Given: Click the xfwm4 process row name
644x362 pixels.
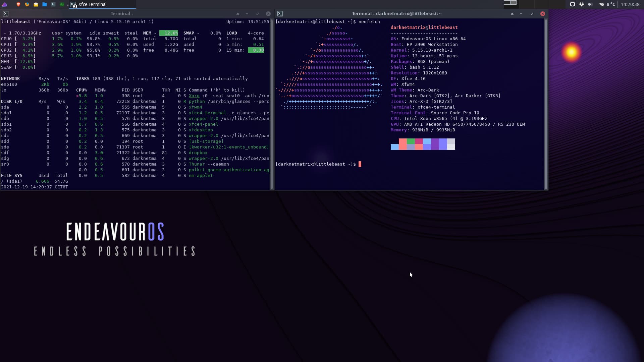Looking at the screenshot, I should click(196, 107).
